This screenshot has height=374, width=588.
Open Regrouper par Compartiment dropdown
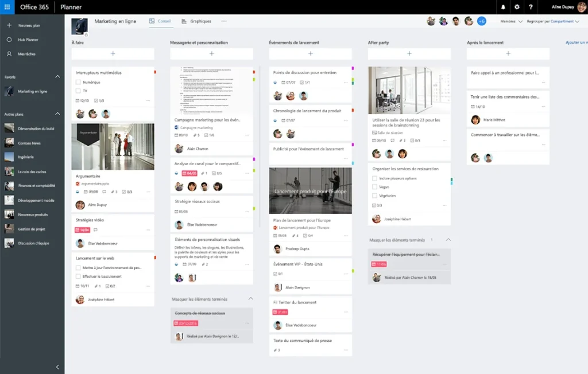pos(553,21)
